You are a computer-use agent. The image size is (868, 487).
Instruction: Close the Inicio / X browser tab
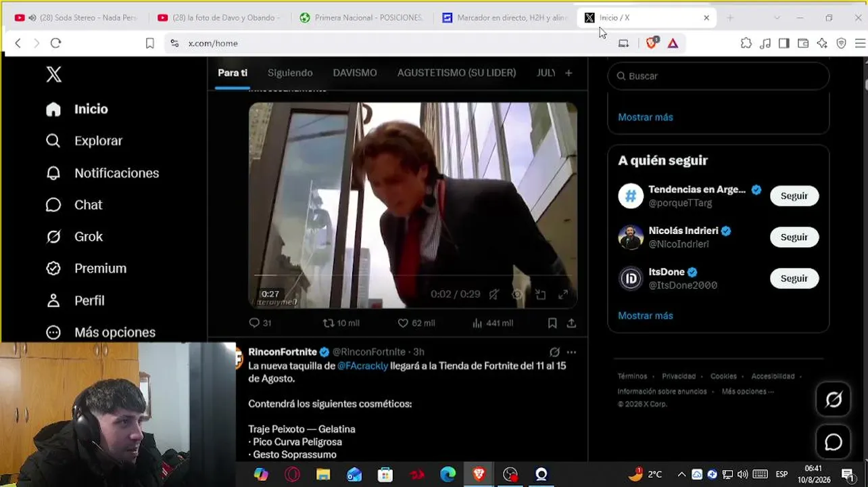pyautogui.click(x=706, y=18)
